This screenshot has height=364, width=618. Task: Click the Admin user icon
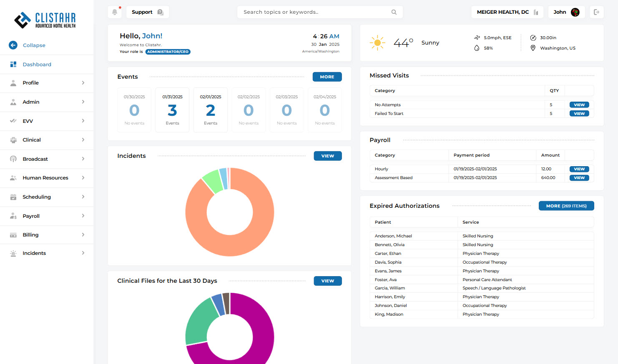(x=13, y=102)
